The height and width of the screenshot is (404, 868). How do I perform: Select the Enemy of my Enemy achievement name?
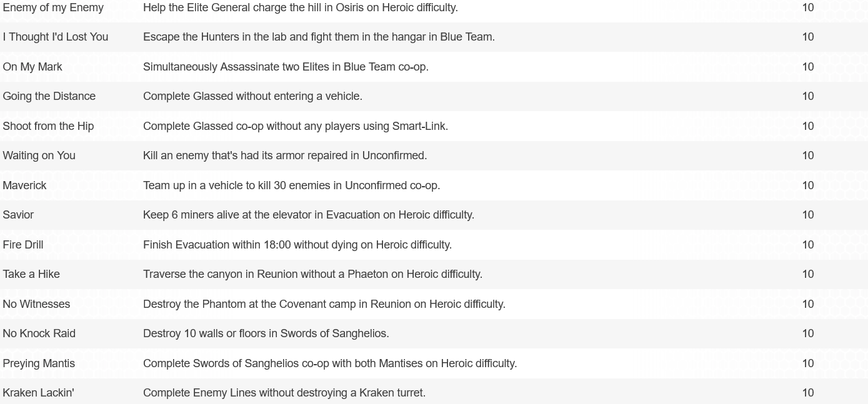53,7
